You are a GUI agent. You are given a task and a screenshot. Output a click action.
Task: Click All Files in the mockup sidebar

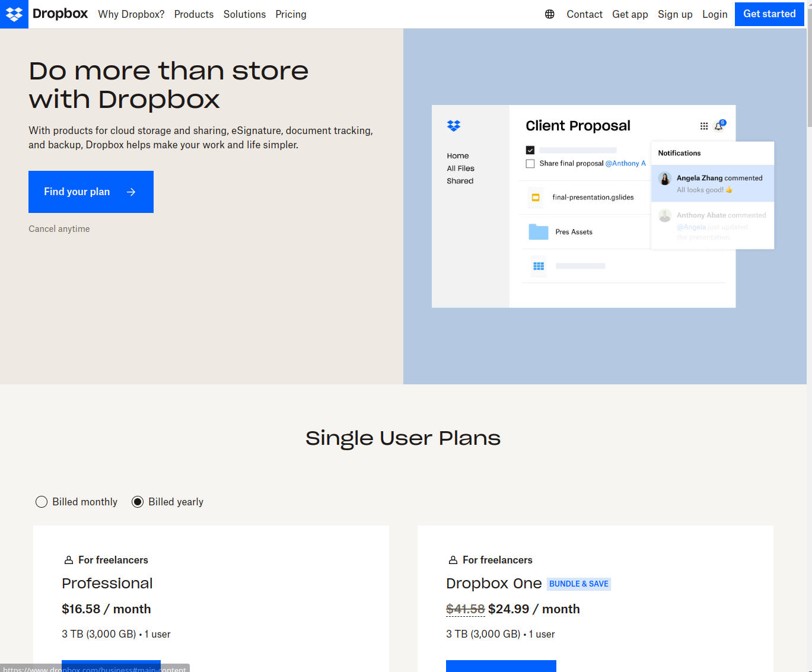click(x=461, y=168)
